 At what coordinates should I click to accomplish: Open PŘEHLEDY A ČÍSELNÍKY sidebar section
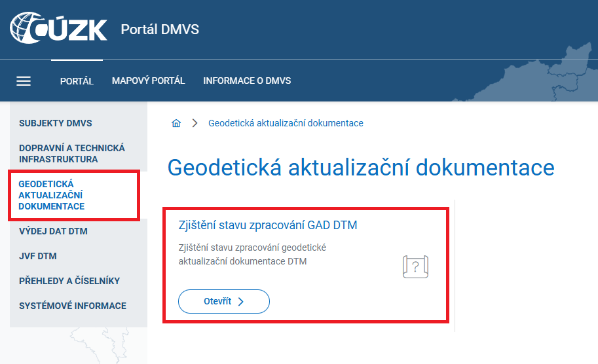click(69, 281)
